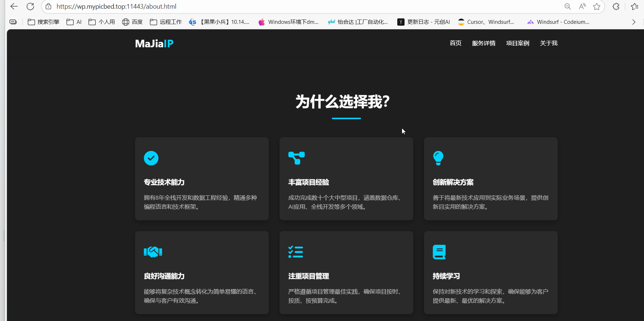Expand the bookmarks overflow chevron

634,22
